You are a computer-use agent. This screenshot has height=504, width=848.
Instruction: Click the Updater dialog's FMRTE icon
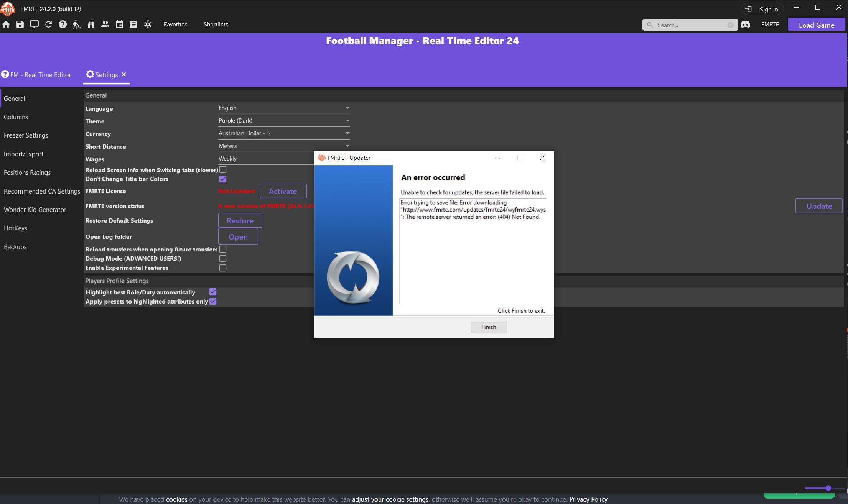(321, 158)
